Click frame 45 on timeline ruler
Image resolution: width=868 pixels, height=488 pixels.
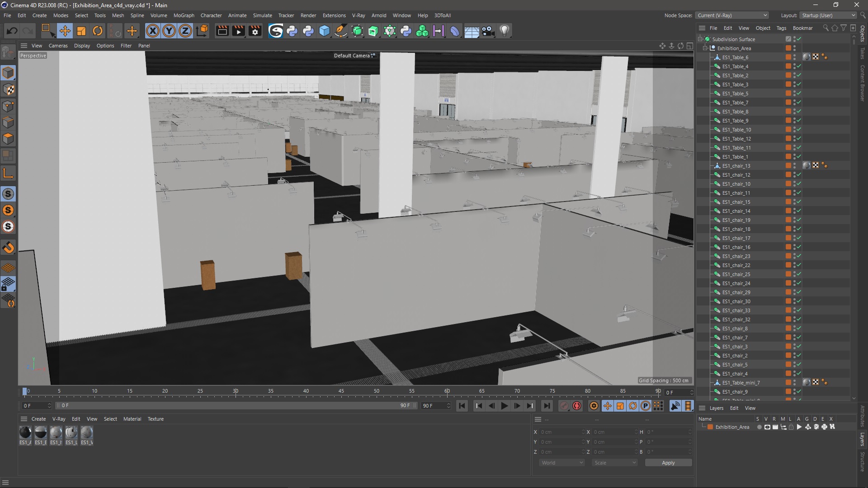[x=341, y=391]
